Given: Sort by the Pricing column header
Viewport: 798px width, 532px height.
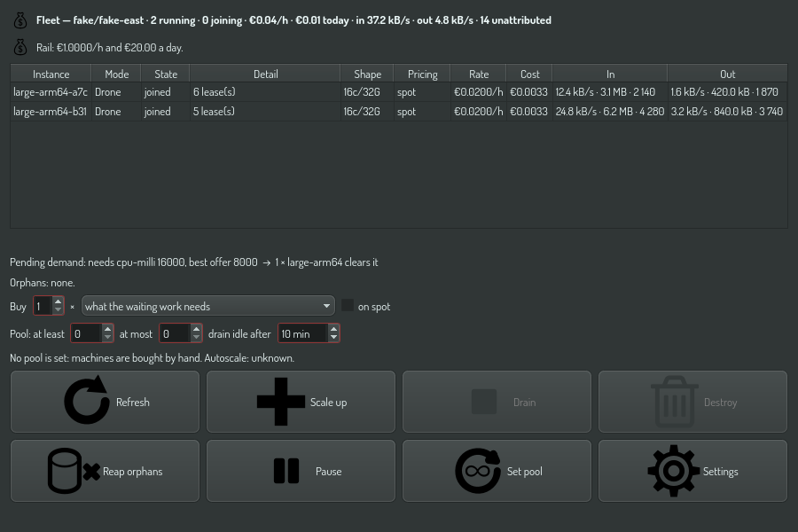Looking at the screenshot, I should click(x=422, y=74).
